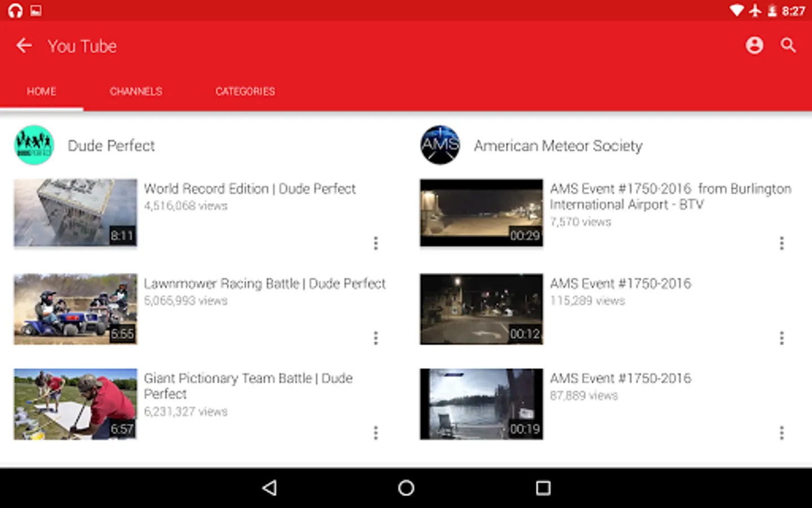Image resolution: width=812 pixels, height=508 pixels.
Task: Play the 00:19 AMS lake view thumbnail
Action: [482, 404]
